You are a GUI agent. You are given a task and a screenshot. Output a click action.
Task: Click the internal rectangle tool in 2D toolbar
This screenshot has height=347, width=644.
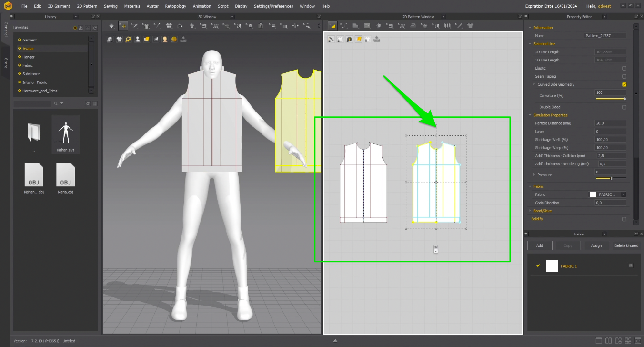click(x=367, y=26)
